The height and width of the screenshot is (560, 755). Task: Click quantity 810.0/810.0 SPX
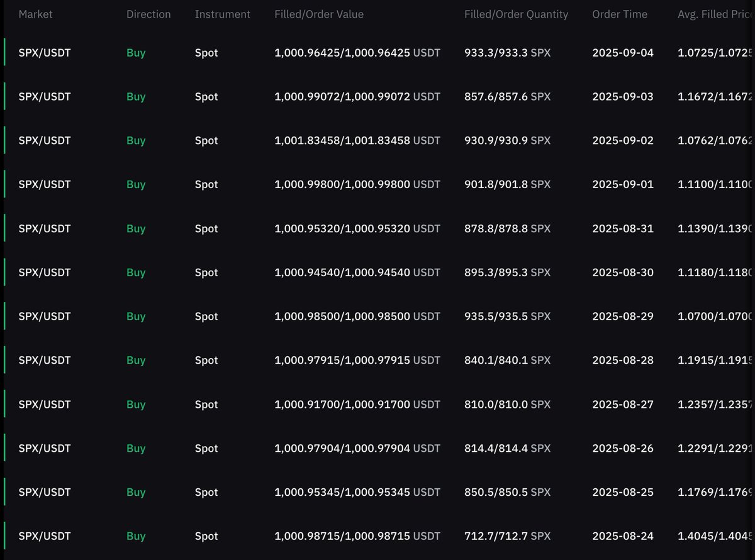click(x=507, y=405)
